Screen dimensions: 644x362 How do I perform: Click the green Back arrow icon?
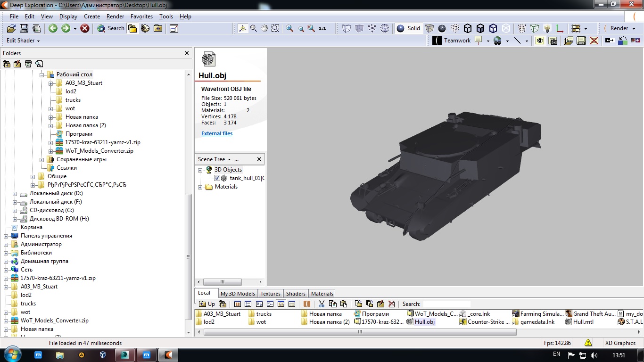click(53, 28)
